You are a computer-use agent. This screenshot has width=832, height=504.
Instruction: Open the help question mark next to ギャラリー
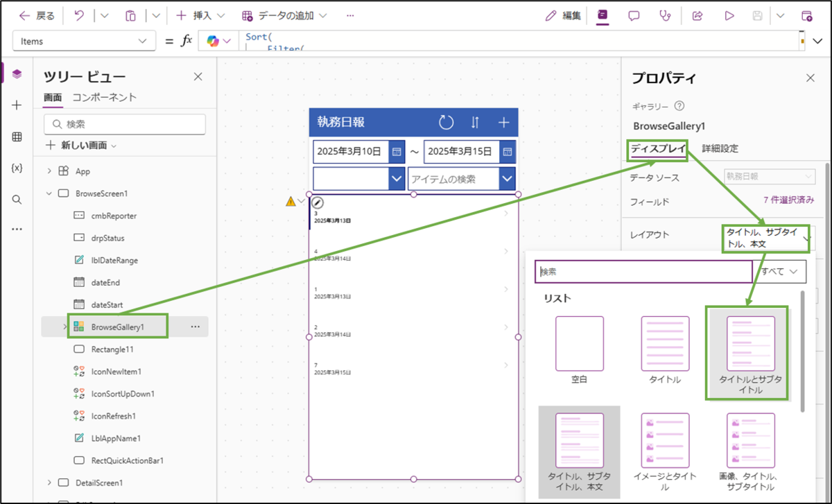679,106
